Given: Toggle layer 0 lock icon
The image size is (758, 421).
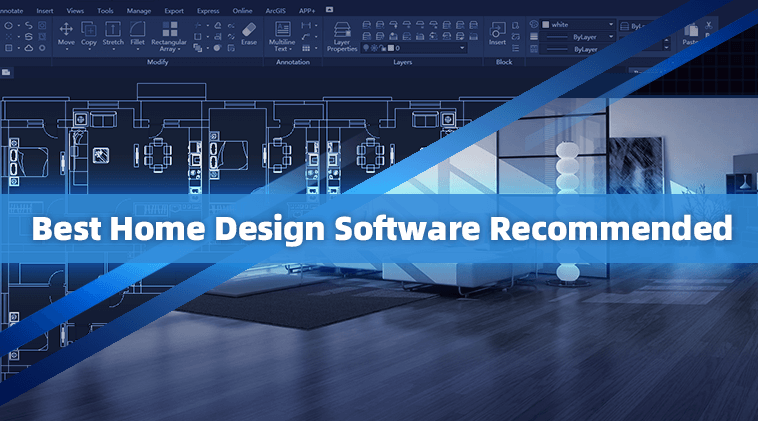Looking at the screenshot, I should coord(384,48).
